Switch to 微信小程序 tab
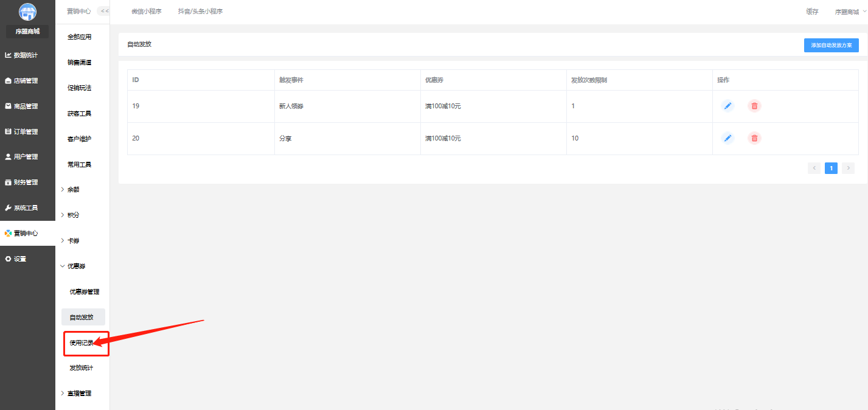 pyautogui.click(x=147, y=12)
